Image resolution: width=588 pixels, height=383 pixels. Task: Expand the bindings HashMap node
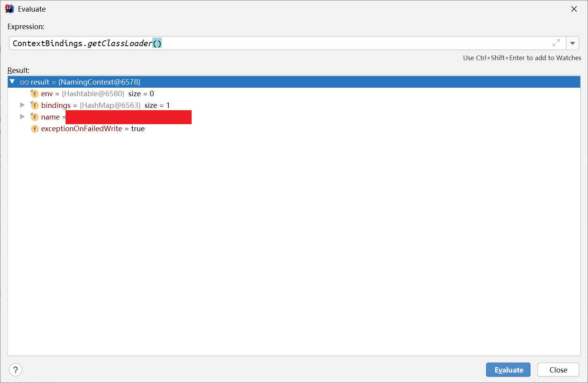pos(22,105)
